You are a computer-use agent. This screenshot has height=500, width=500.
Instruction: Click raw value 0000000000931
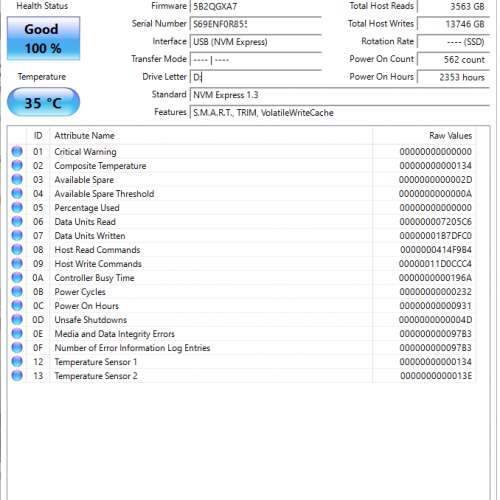(435, 306)
